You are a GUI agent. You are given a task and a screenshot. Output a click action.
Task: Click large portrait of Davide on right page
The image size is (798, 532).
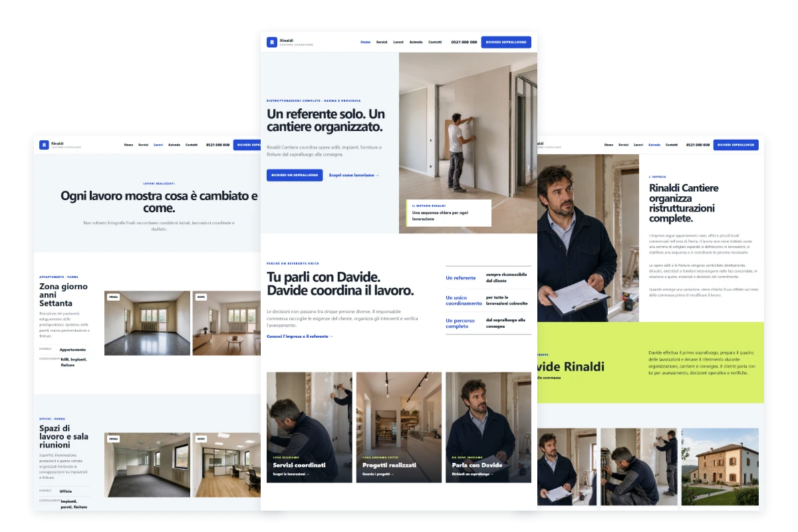(x=588, y=238)
